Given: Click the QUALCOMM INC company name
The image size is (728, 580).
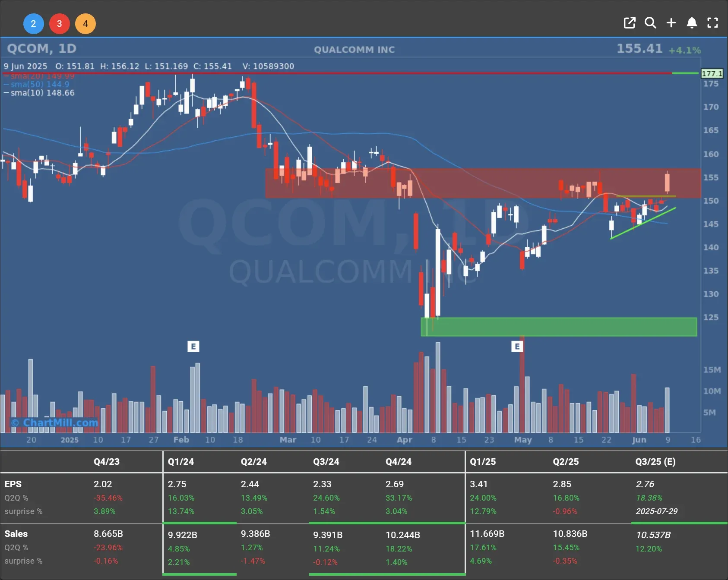Looking at the screenshot, I should coord(354,50).
